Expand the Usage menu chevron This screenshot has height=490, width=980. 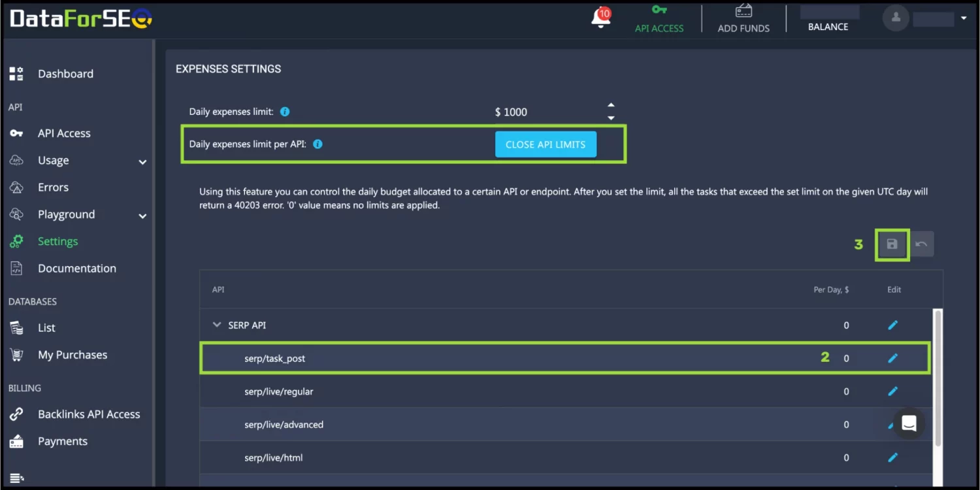tap(142, 162)
